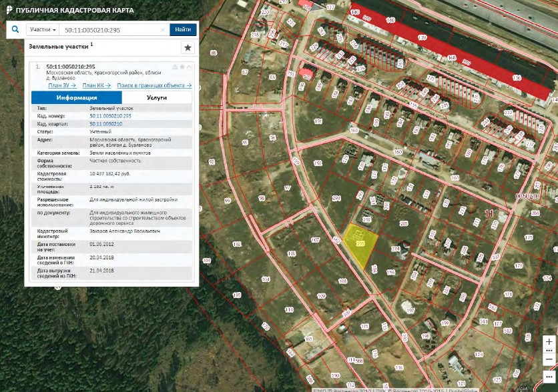The image size is (558, 392).
Task: Open favorites with the star button
Action: [x=188, y=47]
